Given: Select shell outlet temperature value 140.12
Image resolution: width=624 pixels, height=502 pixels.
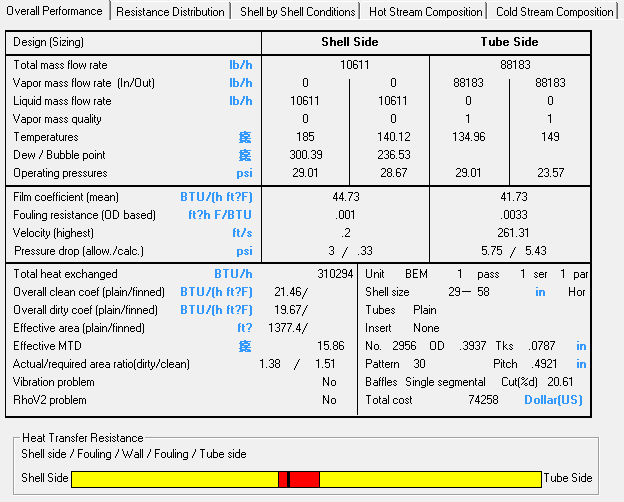Looking at the screenshot, I should point(394,137).
